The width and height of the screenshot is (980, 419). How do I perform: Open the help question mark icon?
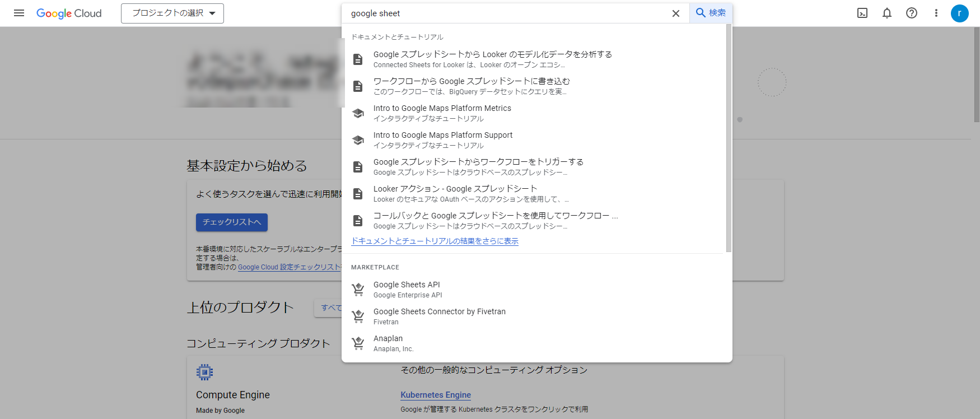[x=912, y=13]
